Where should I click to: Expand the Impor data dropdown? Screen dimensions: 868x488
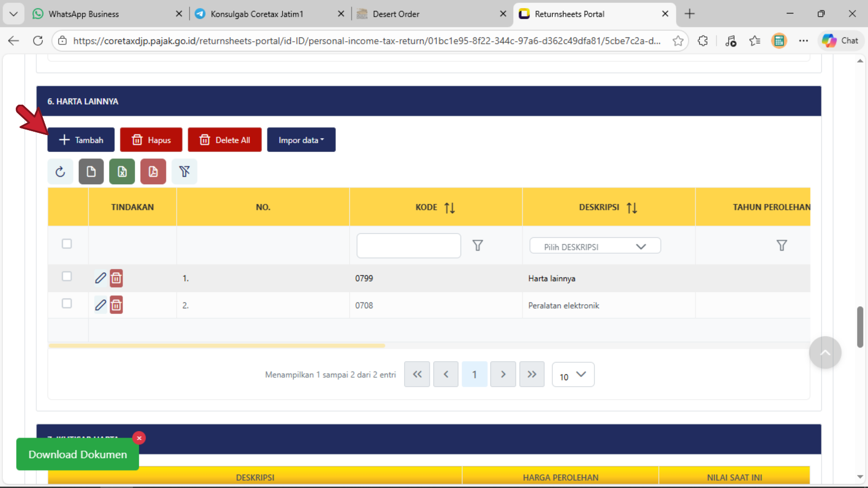click(301, 140)
